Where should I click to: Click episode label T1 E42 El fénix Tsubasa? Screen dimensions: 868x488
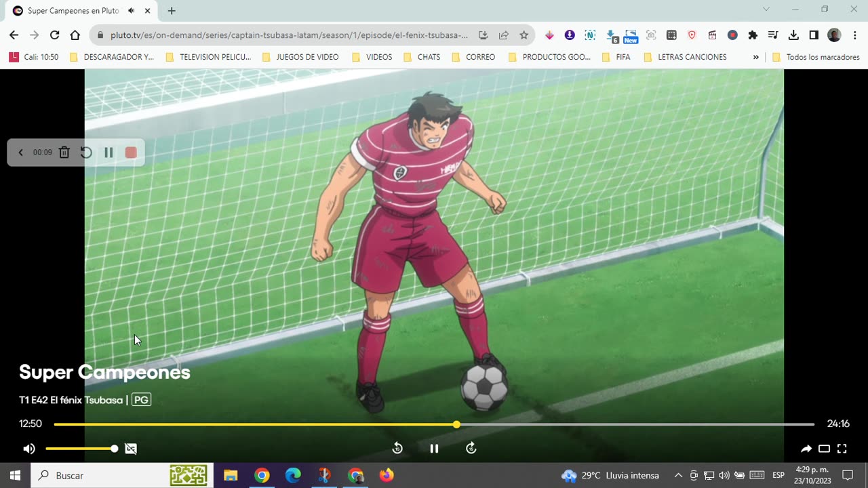click(71, 400)
